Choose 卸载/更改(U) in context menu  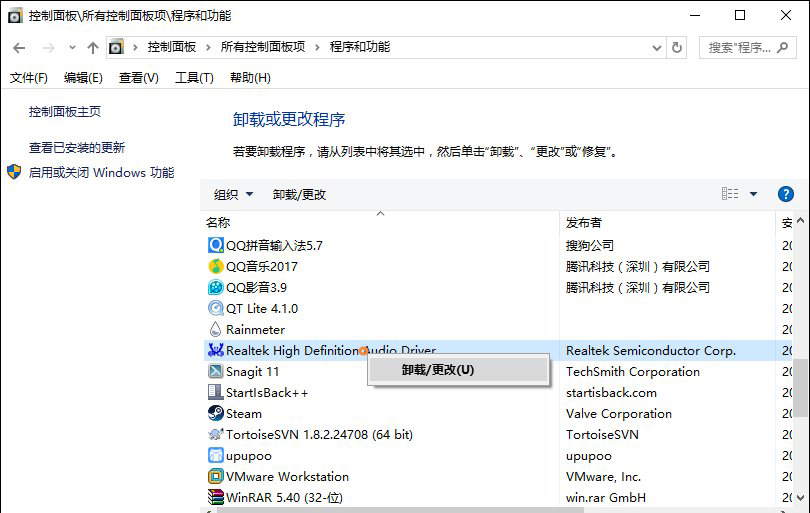458,370
